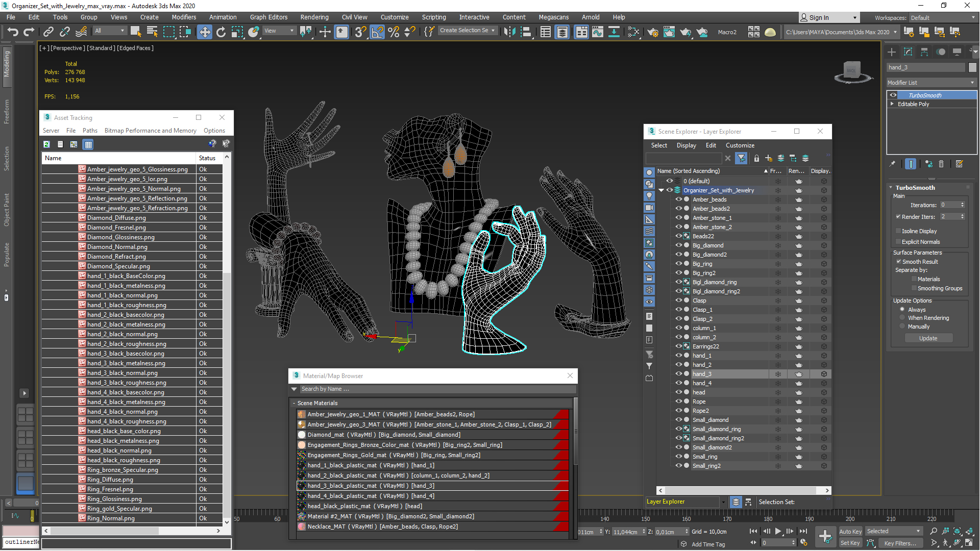Screen dimensions: 980x551
Task: Expand the Editable Poly modifier entry
Action: pos(892,104)
